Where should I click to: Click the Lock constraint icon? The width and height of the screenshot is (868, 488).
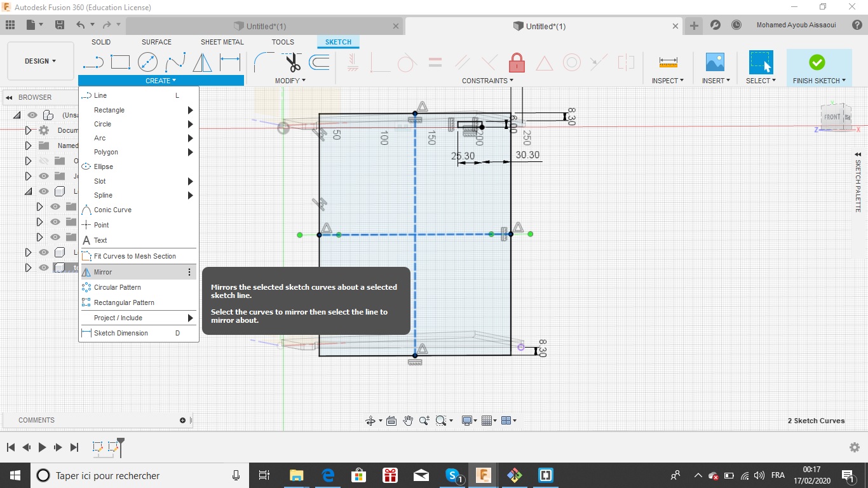pos(517,62)
